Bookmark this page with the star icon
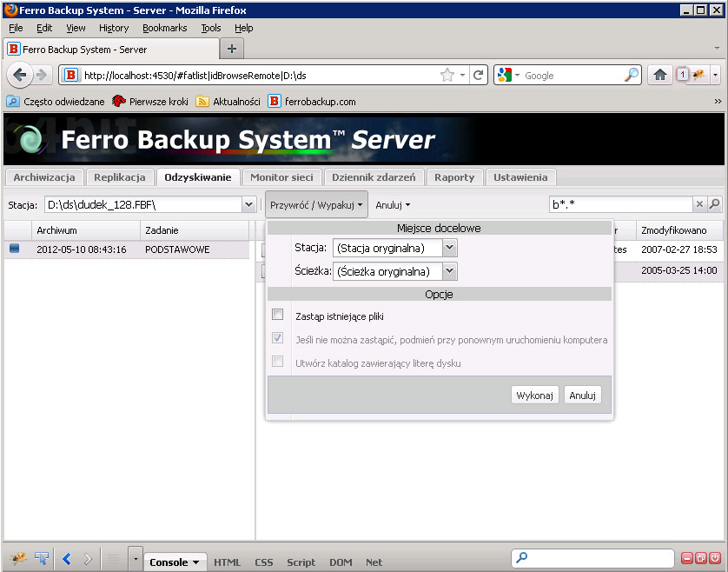The width and height of the screenshot is (728, 572). pyautogui.click(x=447, y=76)
